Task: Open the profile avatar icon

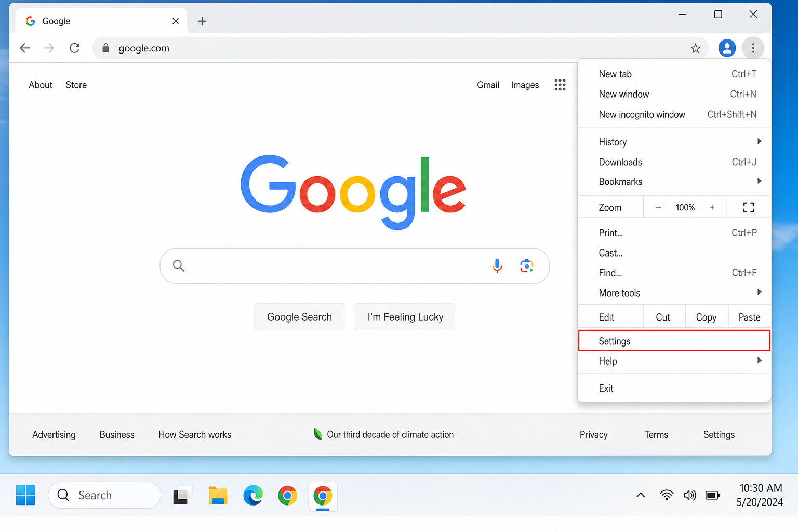Action: point(727,48)
